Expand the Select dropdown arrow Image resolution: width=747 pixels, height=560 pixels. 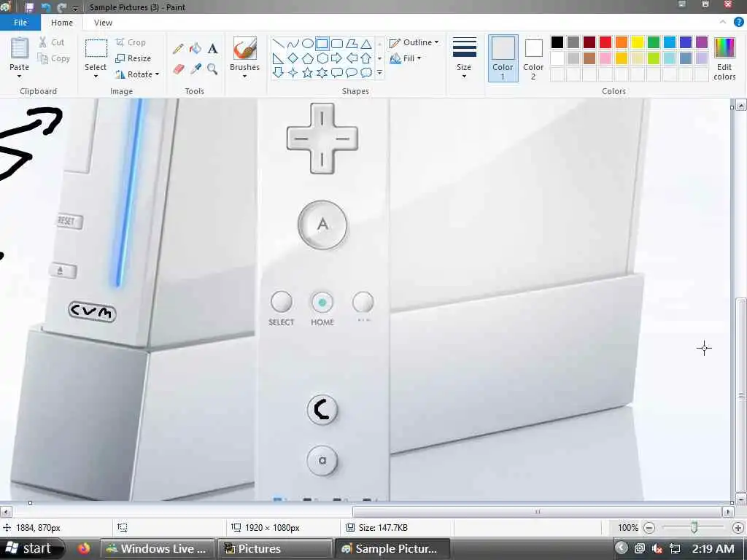[x=96, y=76]
